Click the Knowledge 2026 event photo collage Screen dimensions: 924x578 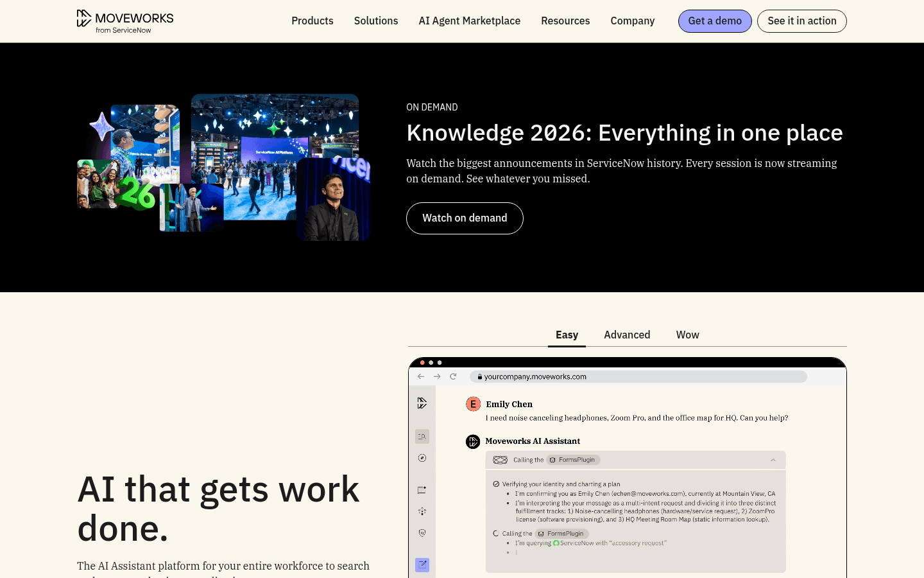tap(224, 168)
